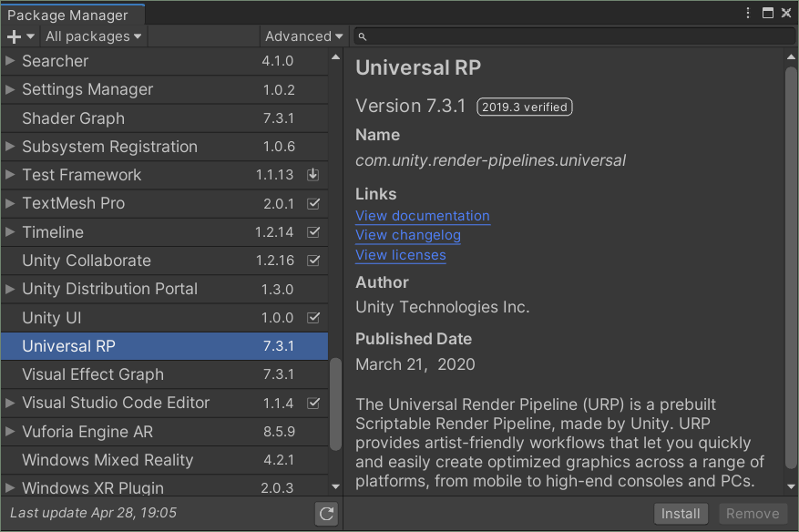Image resolution: width=799 pixels, height=532 pixels.
Task: Refresh the package list with the reload icon
Action: (326, 514)
